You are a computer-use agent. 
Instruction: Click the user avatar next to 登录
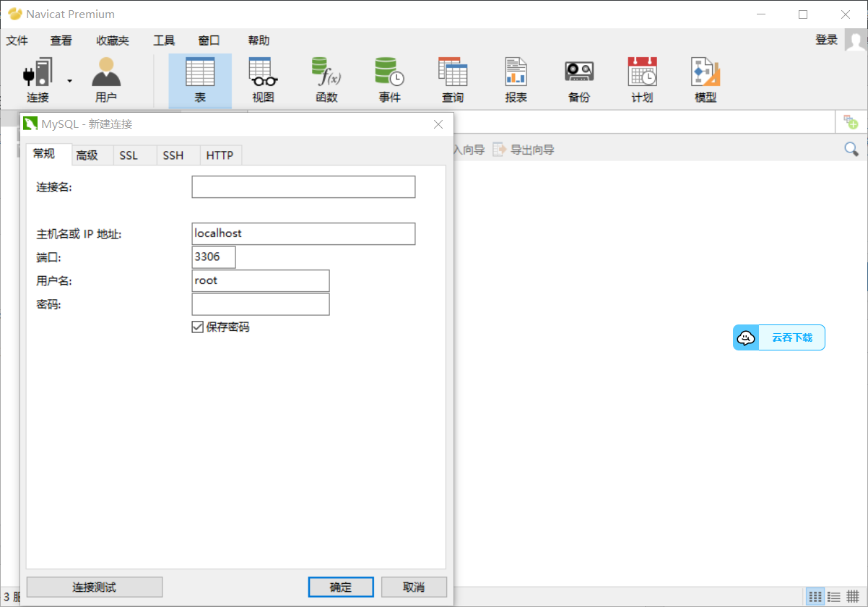point(856,40)
